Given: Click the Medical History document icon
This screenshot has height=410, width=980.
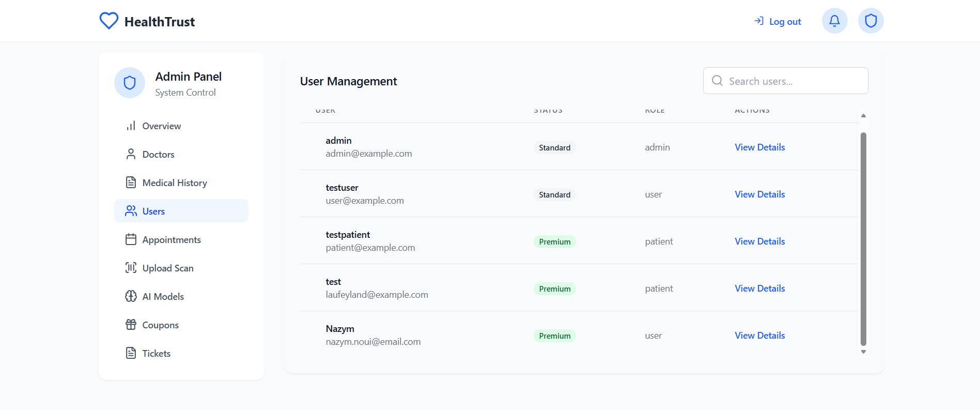Looking at the screenshot, I should pos(131,183).
